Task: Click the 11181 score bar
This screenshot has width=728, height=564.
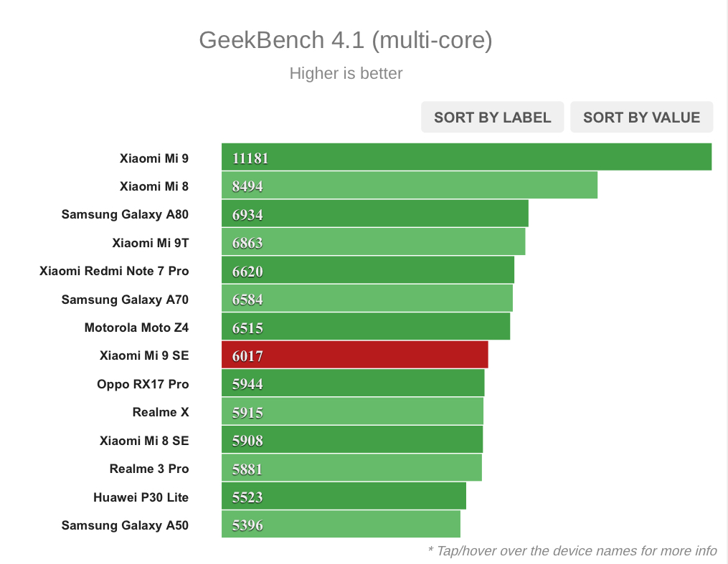Action: [466, 158]
